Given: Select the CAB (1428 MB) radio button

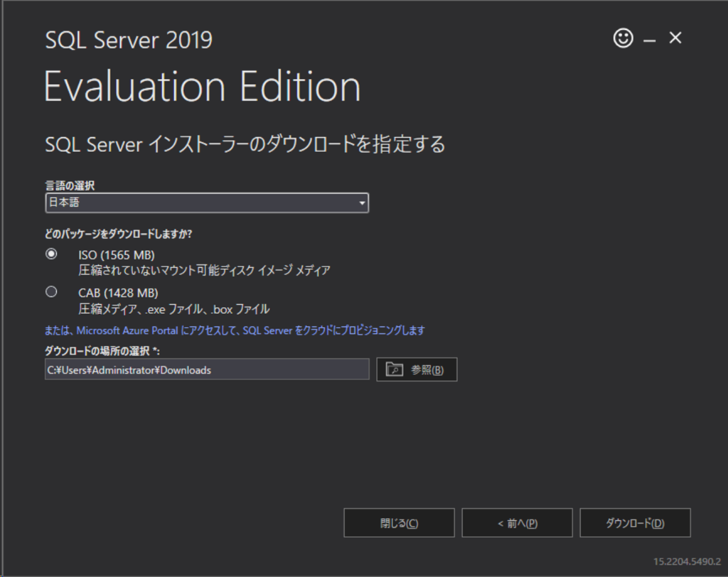Looking at the screenshot, I should click(51, 291).
